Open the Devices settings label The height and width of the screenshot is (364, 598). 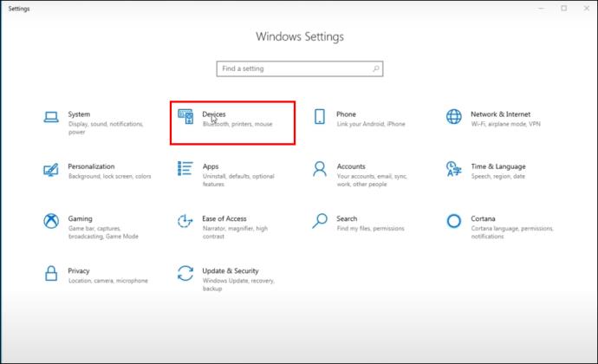pyautogui.click(x=214, y=114)
